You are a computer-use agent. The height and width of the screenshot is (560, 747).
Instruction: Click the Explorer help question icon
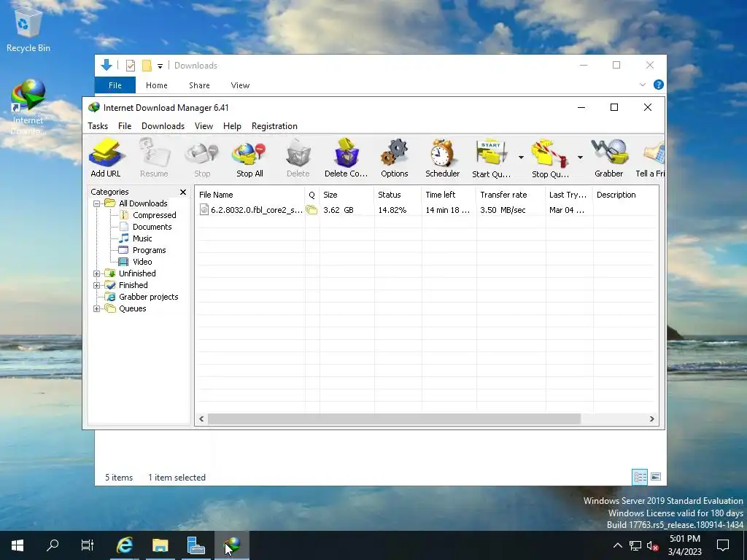click(x=659, y=85)
